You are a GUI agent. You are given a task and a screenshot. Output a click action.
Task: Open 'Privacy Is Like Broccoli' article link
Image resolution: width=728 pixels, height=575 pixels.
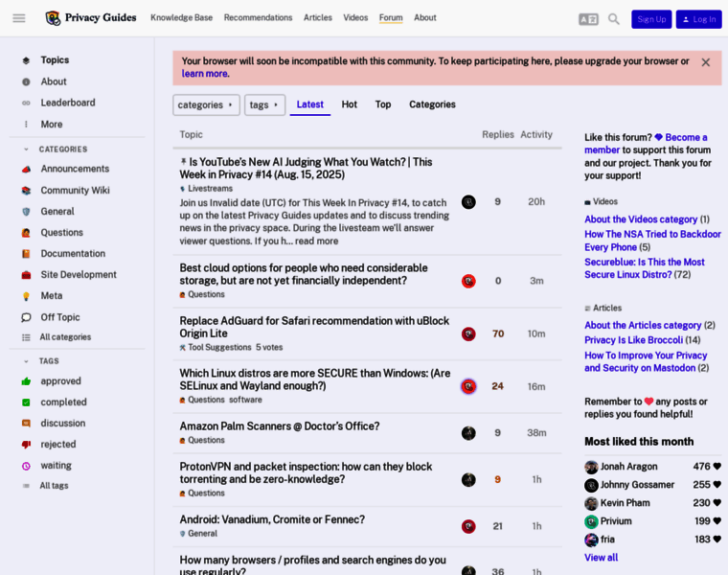click(634, 340)
